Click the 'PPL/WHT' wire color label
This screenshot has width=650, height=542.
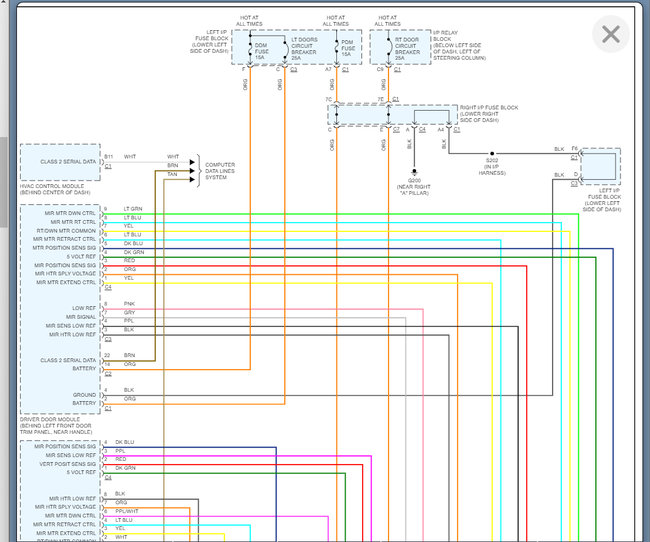[x=127, y=511]
